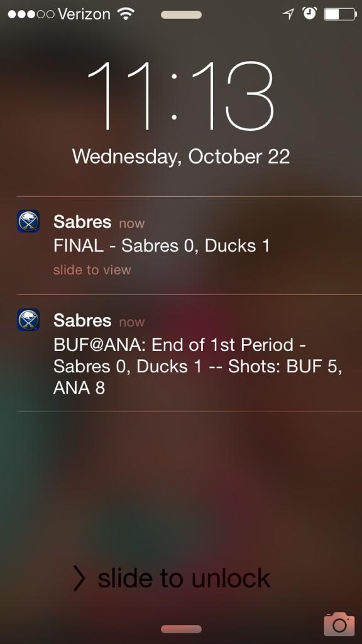Open FINAL - Sabres 0, Ducks 1 notification
Image resolution: width=362 pixels, height=644 pixels.
pos(189,246)
